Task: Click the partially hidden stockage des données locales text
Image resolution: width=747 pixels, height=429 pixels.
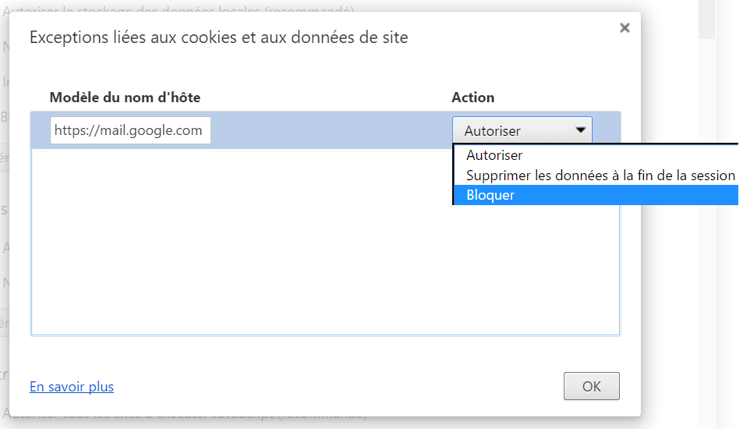Action: point(179,9)
